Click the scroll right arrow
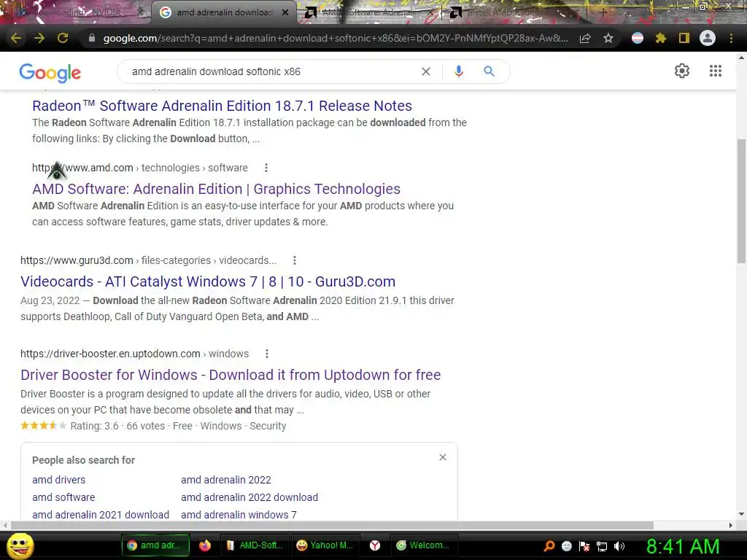The image size is (747, 560). pos(731,525)
